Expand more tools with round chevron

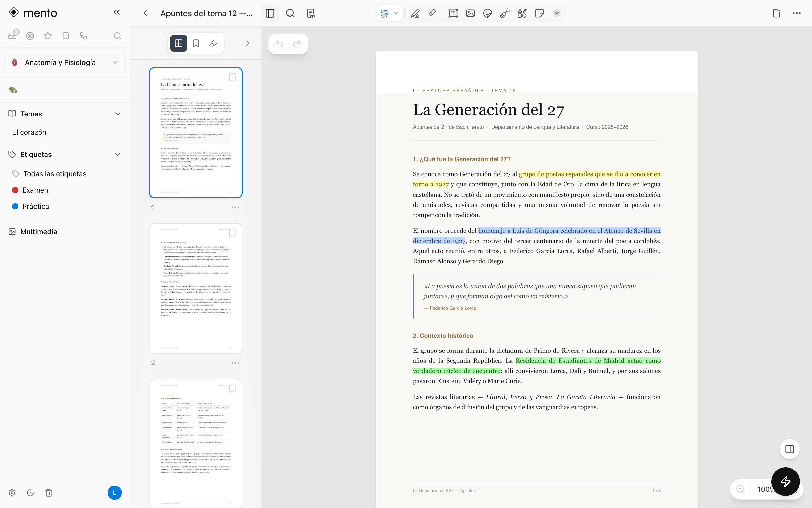pos(557,13)
